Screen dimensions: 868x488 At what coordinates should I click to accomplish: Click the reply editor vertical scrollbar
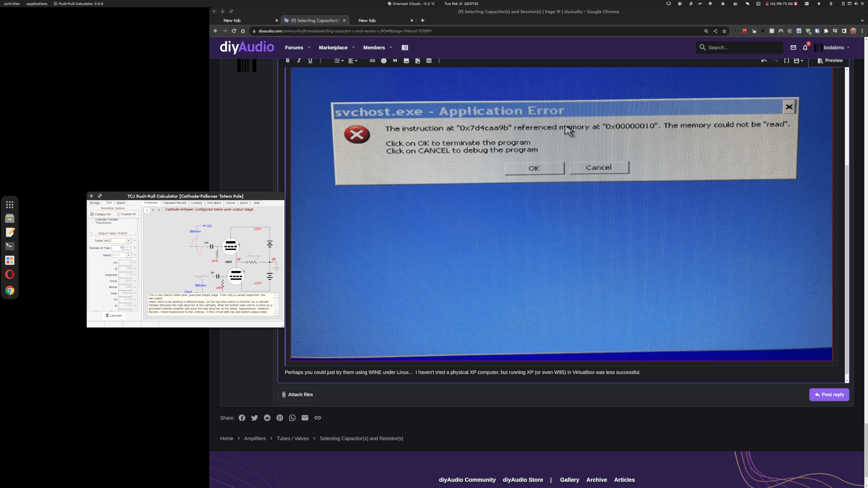(847, 226)
